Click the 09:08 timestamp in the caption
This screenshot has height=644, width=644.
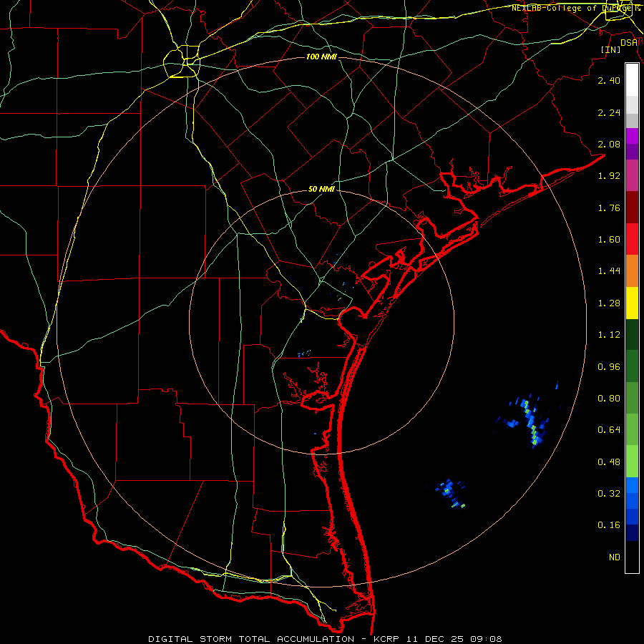pyautogui.click(x=487, y=639)
